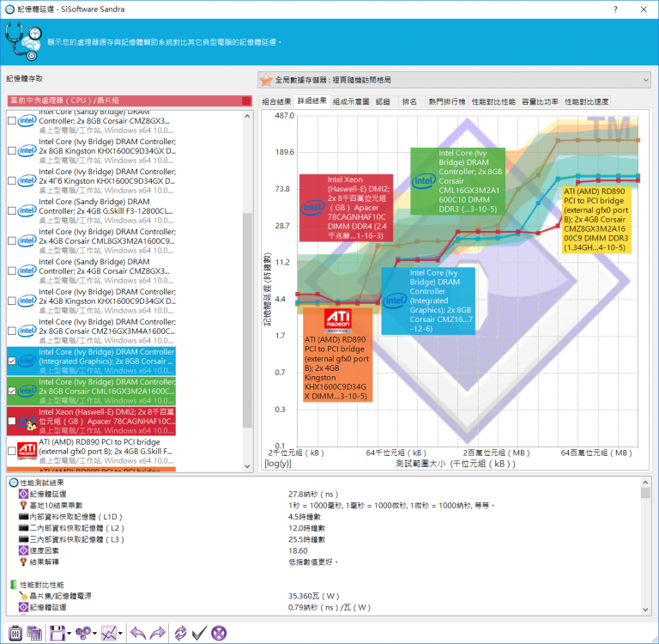
Task: Click the [log(y)] axis label
Action: coord(277,464)
